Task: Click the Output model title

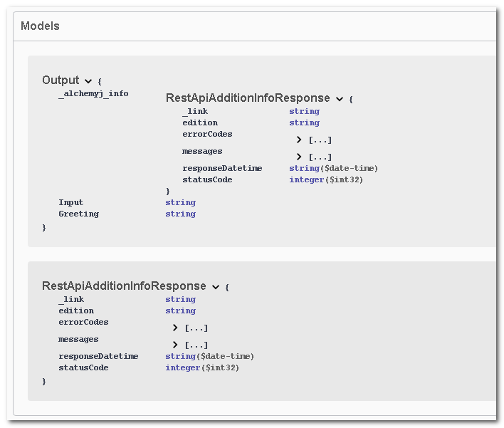Action: click(61, 80)
